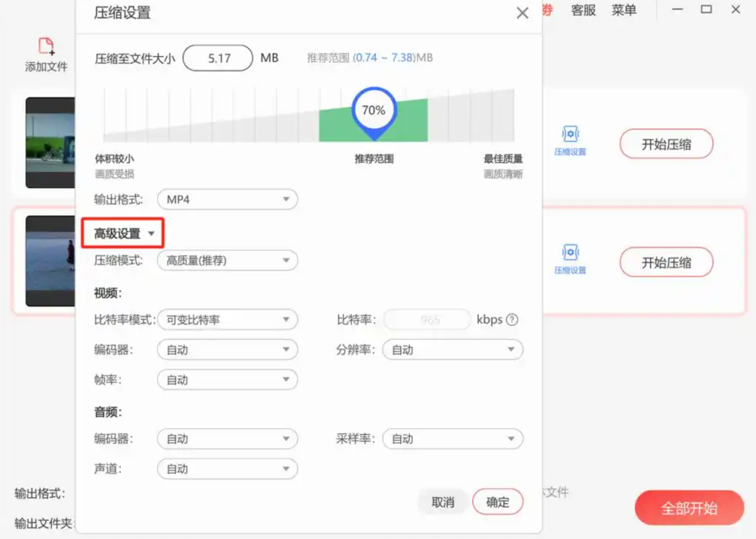Image resolution: width=756 pixels, height=539 pixels.
Task: Open the compression mode dropdown
Action: (227, 261)
